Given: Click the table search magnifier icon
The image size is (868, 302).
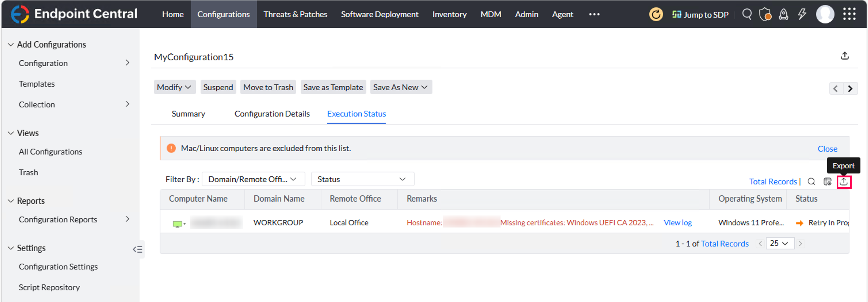Looking at the screenshot, I should [811, 182].
